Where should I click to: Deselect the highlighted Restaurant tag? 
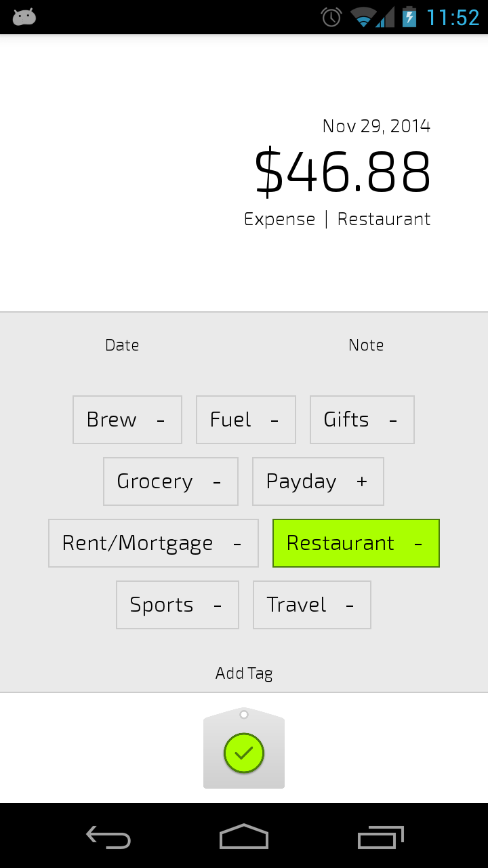coord(356,543)
